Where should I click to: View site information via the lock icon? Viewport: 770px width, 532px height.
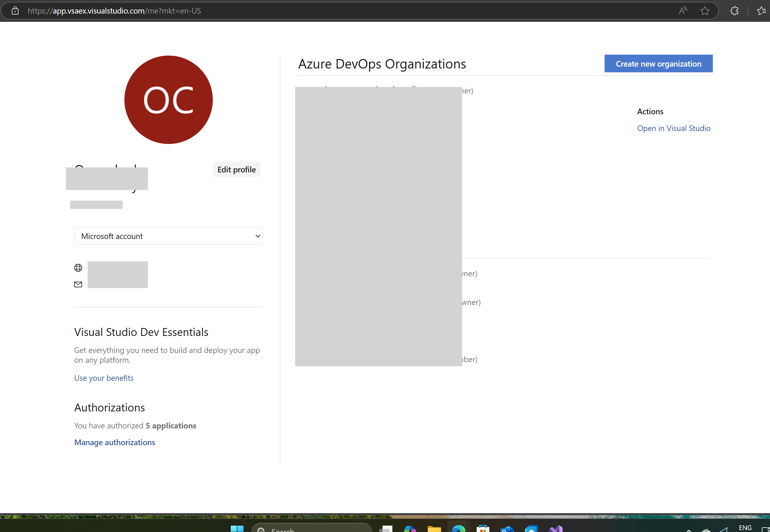[x=15, y=11]
